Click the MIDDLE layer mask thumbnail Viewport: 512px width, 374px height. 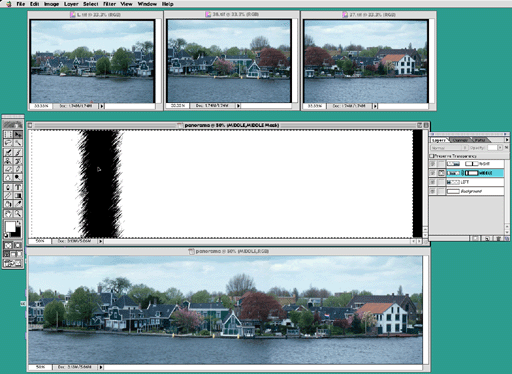[x=471, y=173]
